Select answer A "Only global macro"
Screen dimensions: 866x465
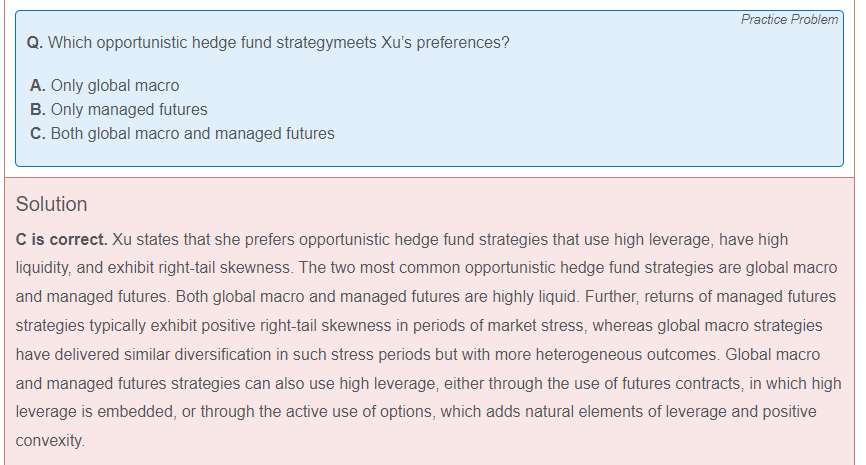[x=114, y=86]
